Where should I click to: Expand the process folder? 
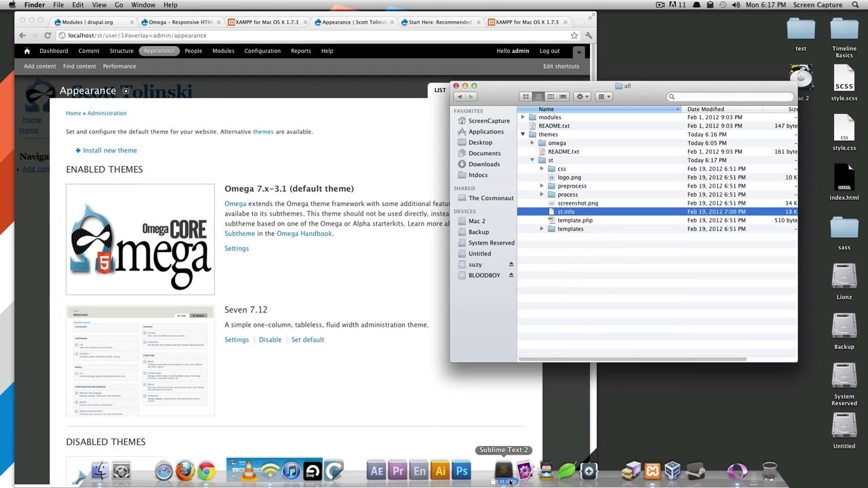[542, 195]
